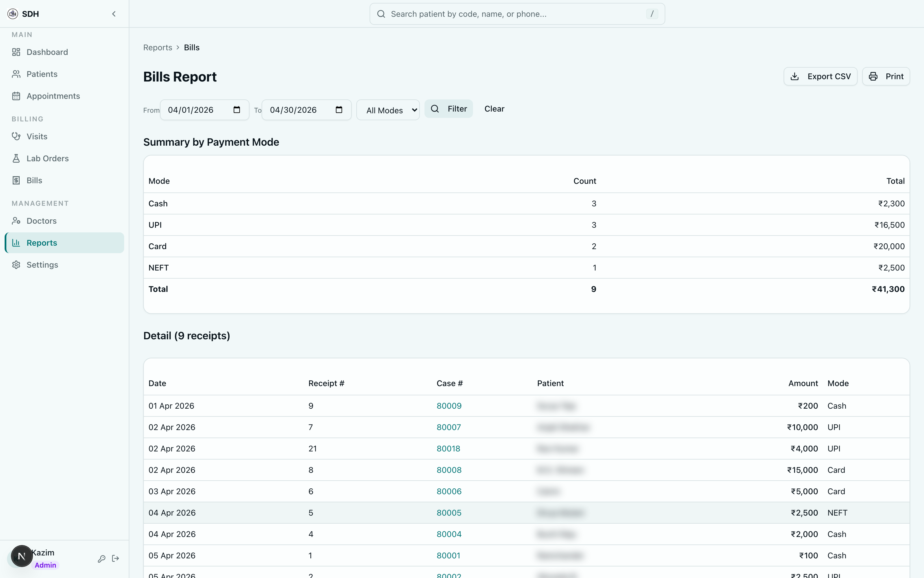Click the search magnifier icon in top bar
Viewport: 924px width, 578px height.
tap(381, 14)
